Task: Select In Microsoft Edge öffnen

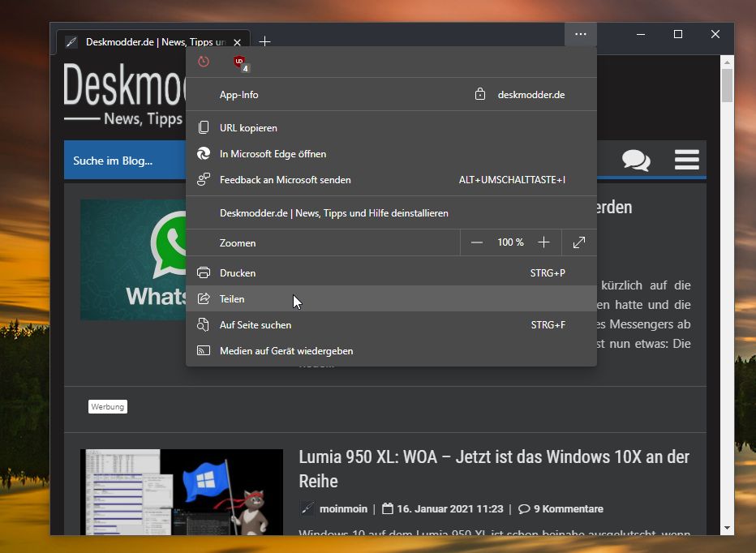Action: (x=391, y=154)
